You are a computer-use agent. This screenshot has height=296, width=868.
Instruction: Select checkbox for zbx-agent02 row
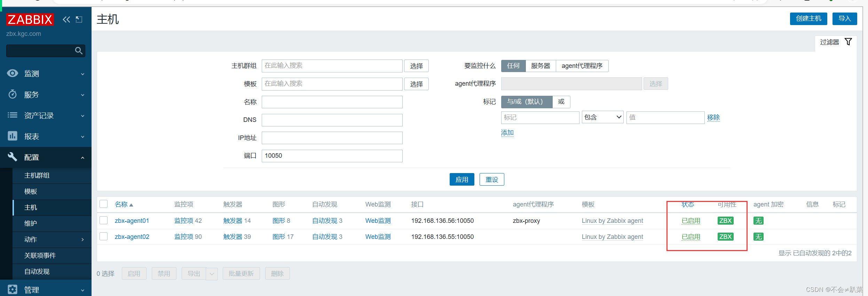(104, 236)
